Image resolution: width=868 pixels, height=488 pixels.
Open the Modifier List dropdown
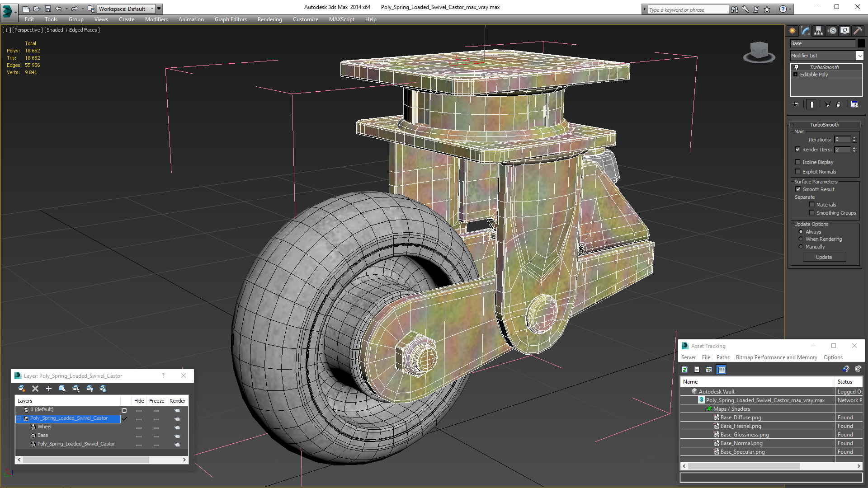859,56
